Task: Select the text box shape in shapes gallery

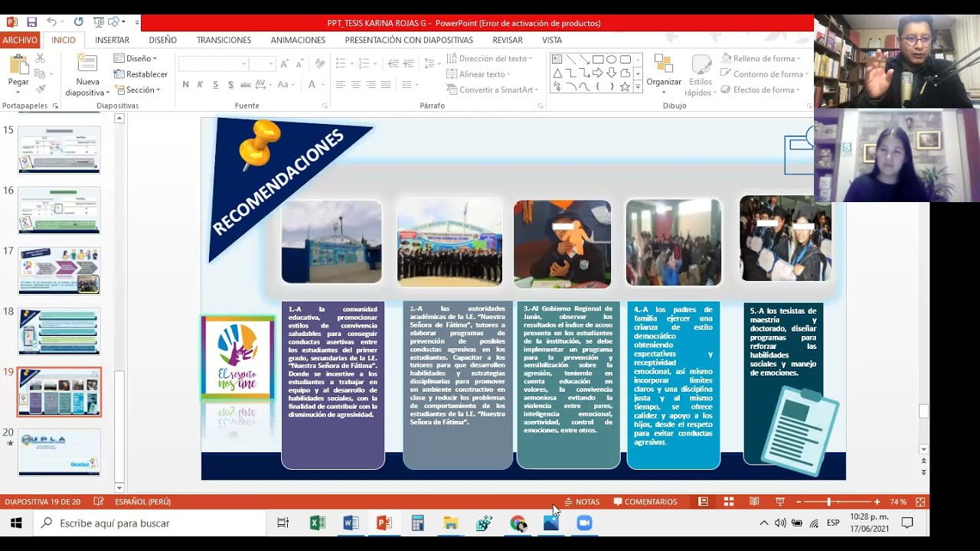Action: pos(557,59)
